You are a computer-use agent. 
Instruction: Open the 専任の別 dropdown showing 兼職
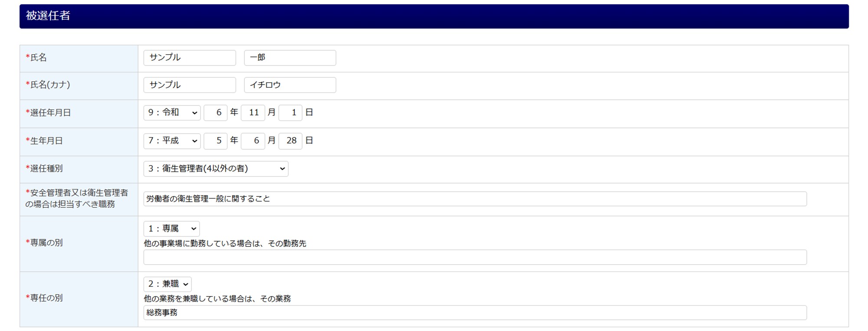click(168, 284)
